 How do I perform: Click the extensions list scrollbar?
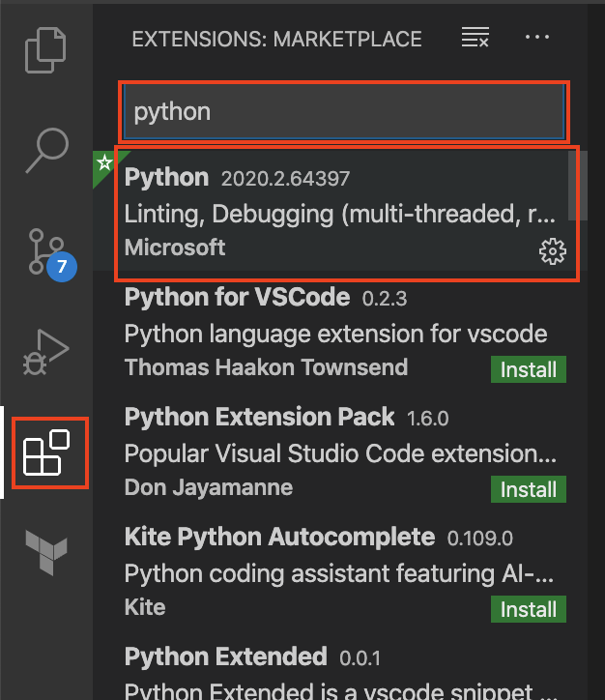pos(578,186)
